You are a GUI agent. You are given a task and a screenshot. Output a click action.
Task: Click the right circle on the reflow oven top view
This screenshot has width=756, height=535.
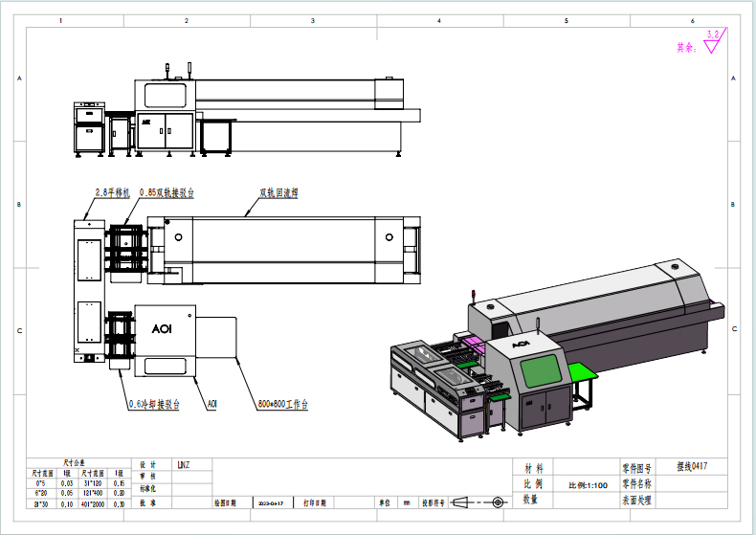coord(388,236)
